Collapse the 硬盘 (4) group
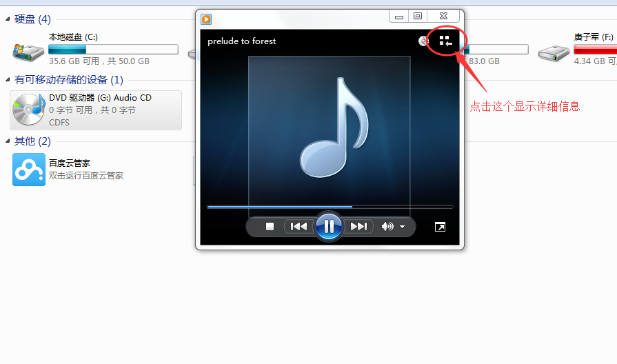This screenshot has height=364, width=617. pos(8,19)
